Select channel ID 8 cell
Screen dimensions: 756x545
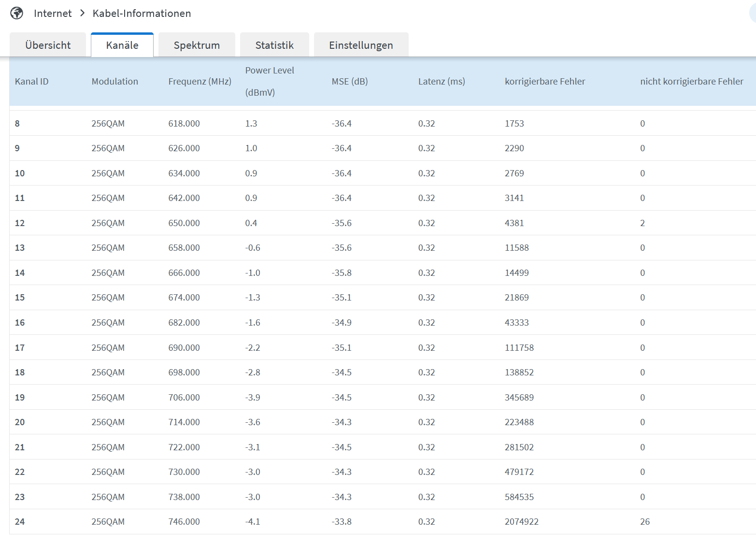click(x=17, y=124)
